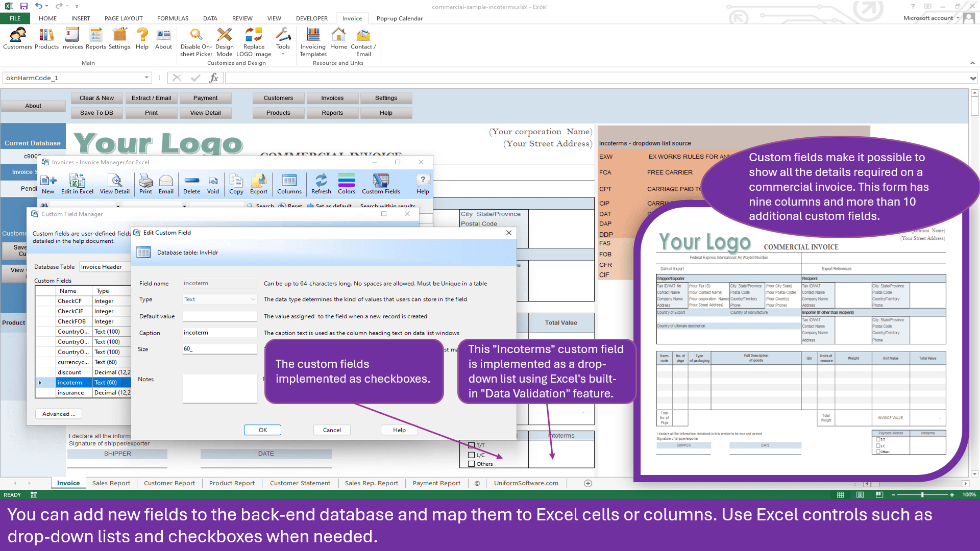Screen dimensions: 980x551
Task: Click the Size input field
Action: [x=219, y=349]
